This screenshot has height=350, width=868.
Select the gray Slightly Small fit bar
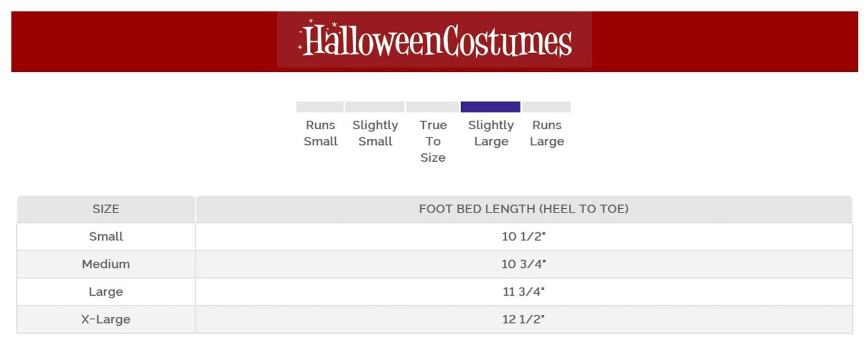(x=374, y=107)
